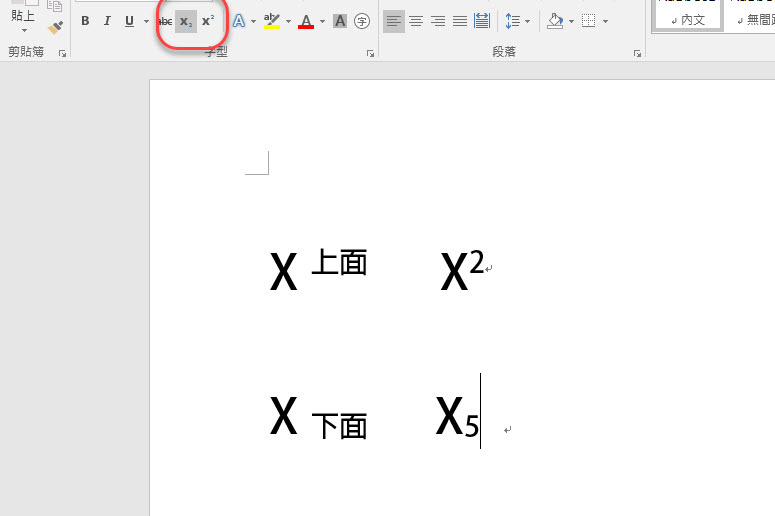Open highlight color dropdown arrow
This screenshot has width=775, height=516.
click(x=288, y=21)
